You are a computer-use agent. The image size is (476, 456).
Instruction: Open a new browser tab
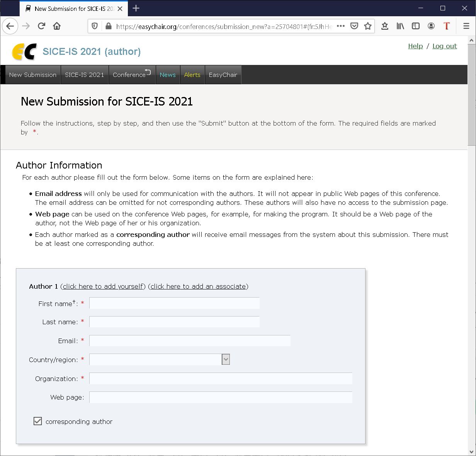(136, 8)
